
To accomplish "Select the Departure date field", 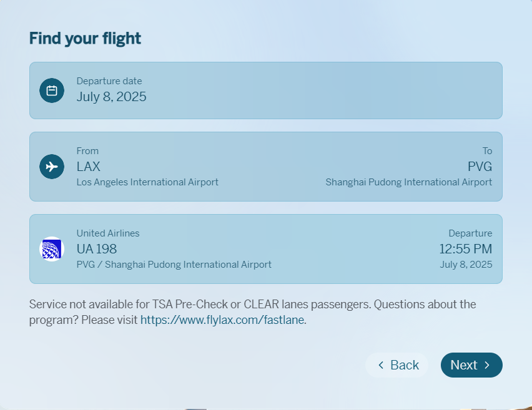I will [x=265, y=90].
